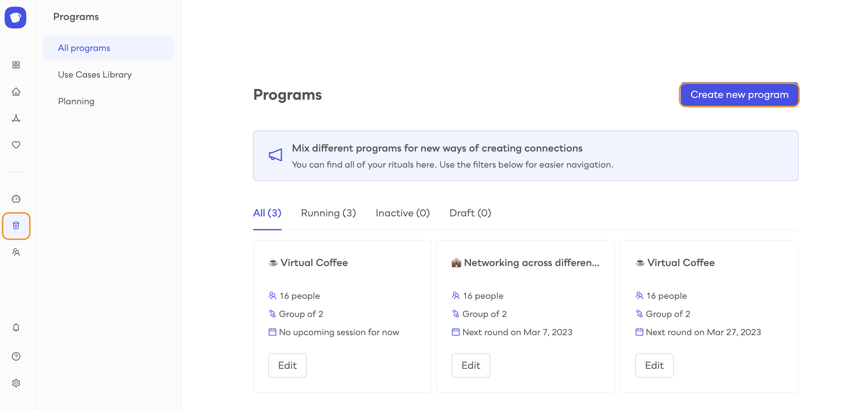Switch to the All (3) tab
The width and height of the screenshot is (868, 410).
[x=267, y=213]
